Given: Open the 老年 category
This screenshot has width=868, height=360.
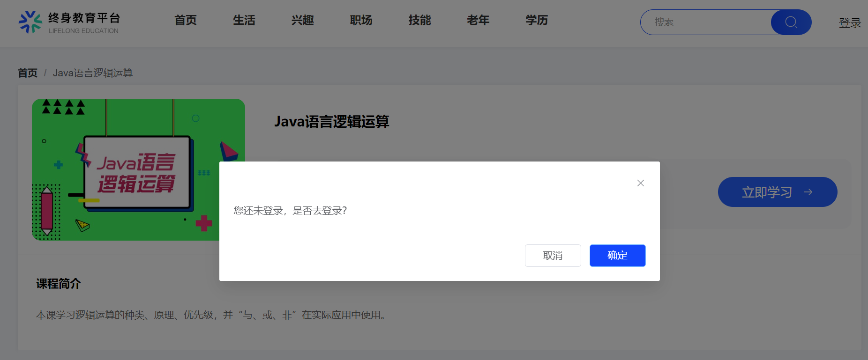Looking at the screenshot, I should click(x=478, y=21).
